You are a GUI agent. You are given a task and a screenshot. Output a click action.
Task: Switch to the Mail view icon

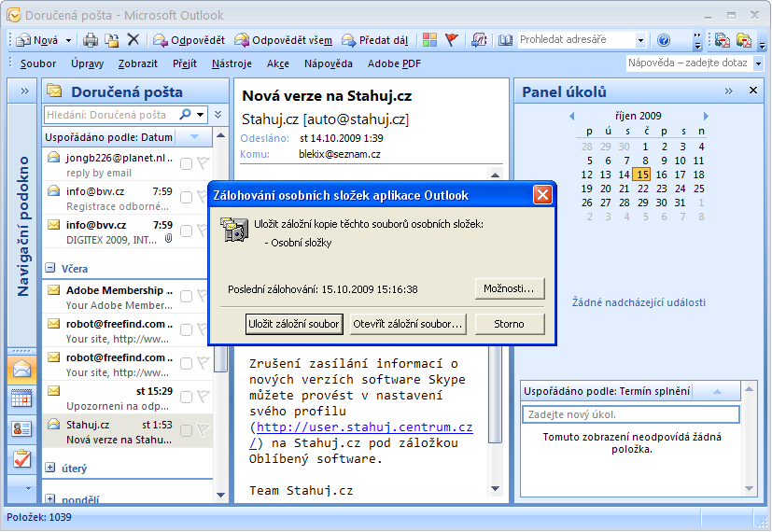[x=21, y=369]
